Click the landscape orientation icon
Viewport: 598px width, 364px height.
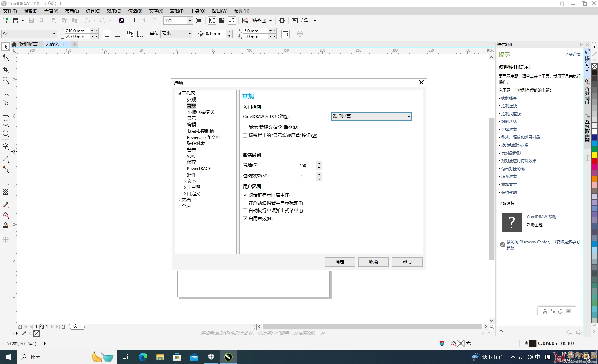point(117,34)
